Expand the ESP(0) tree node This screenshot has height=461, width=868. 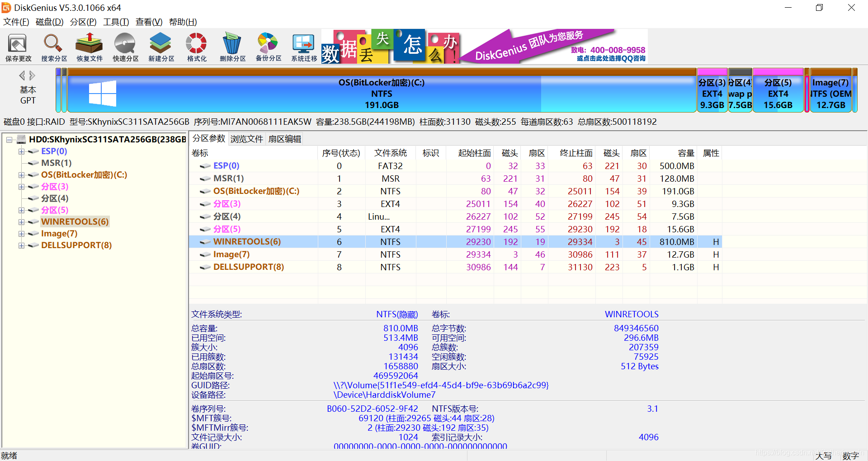(x=21, y=151)
